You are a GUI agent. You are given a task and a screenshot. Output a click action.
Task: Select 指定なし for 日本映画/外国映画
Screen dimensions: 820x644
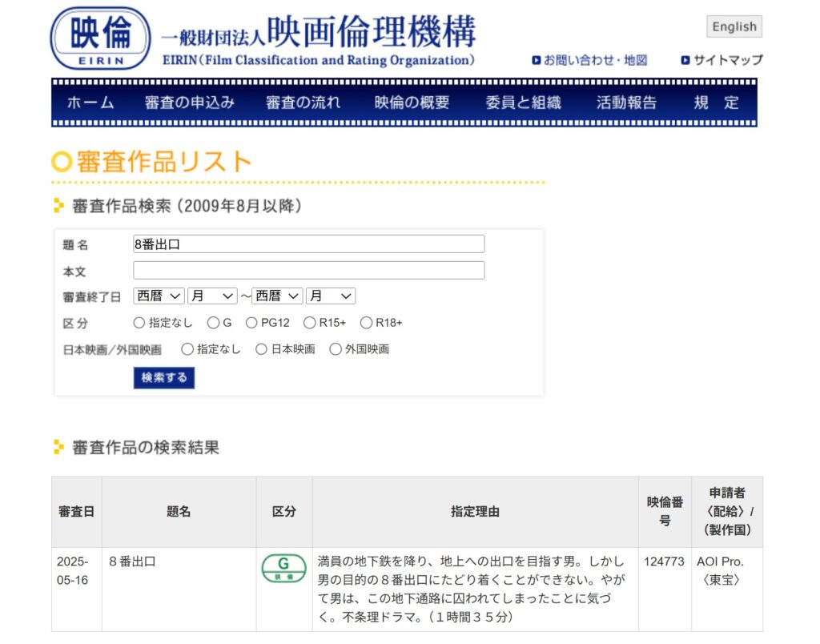click(187, 349)
